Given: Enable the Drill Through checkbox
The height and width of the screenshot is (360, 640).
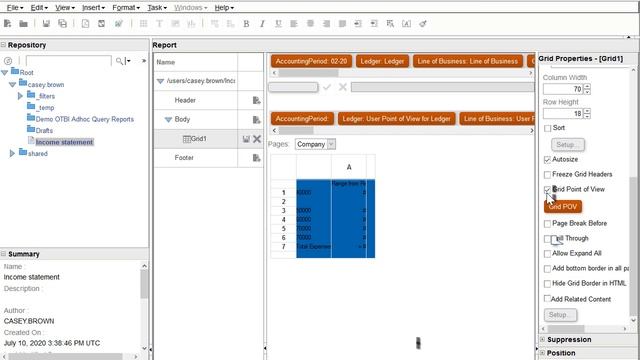Looking at the screenshot, I should point(548,239).
